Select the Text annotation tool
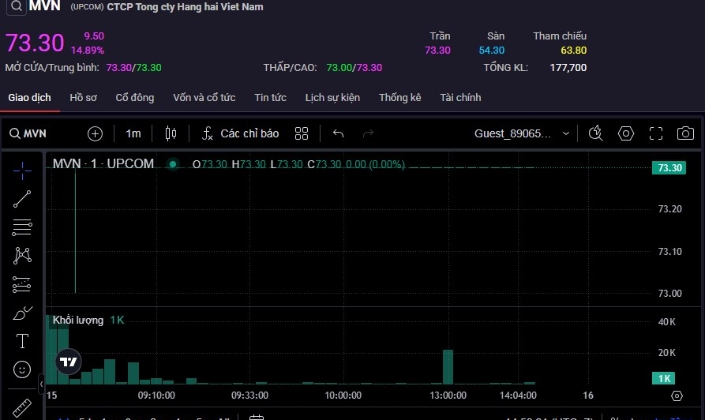This screenshot has height=420, width=705. (x=22, y=341)
